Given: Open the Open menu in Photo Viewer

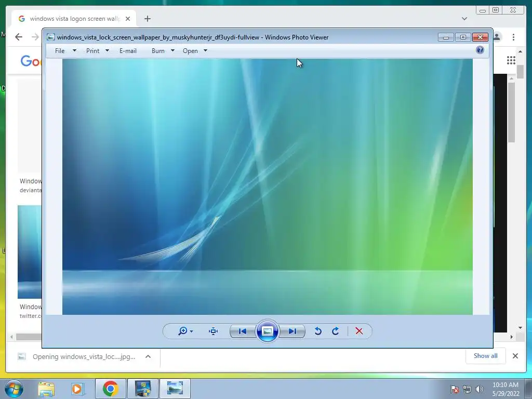Looking at the screenshot, I should (x=190, y=50).
